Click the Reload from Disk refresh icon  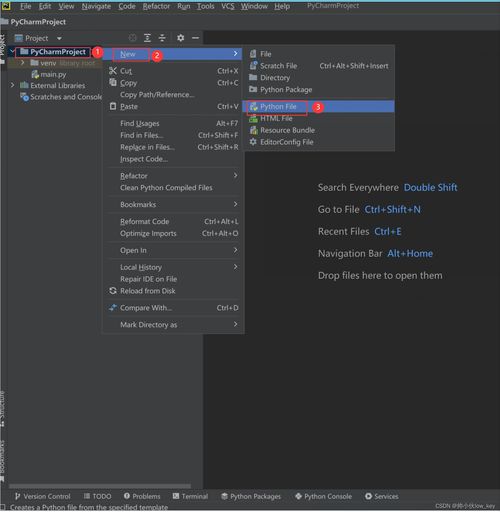113,291
